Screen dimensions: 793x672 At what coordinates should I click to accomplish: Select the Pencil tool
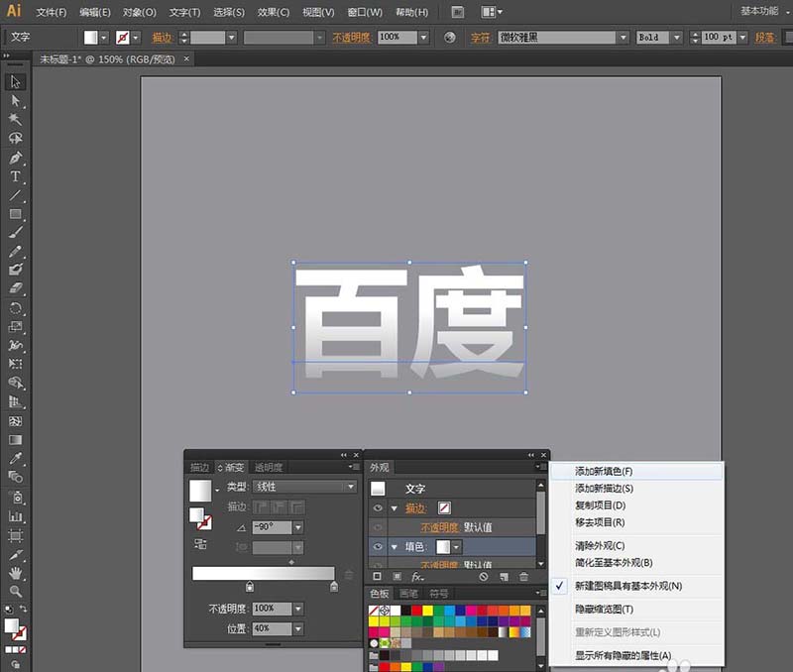pos(15,252)
